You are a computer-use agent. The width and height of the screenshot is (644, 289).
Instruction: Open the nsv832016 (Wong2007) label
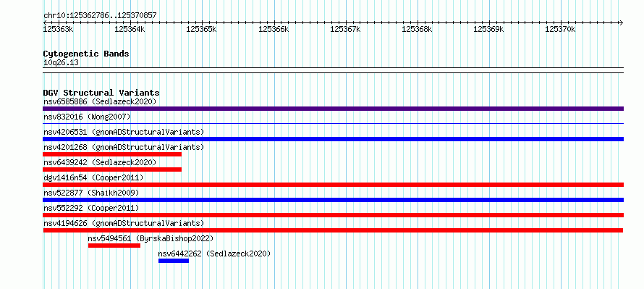87,117
